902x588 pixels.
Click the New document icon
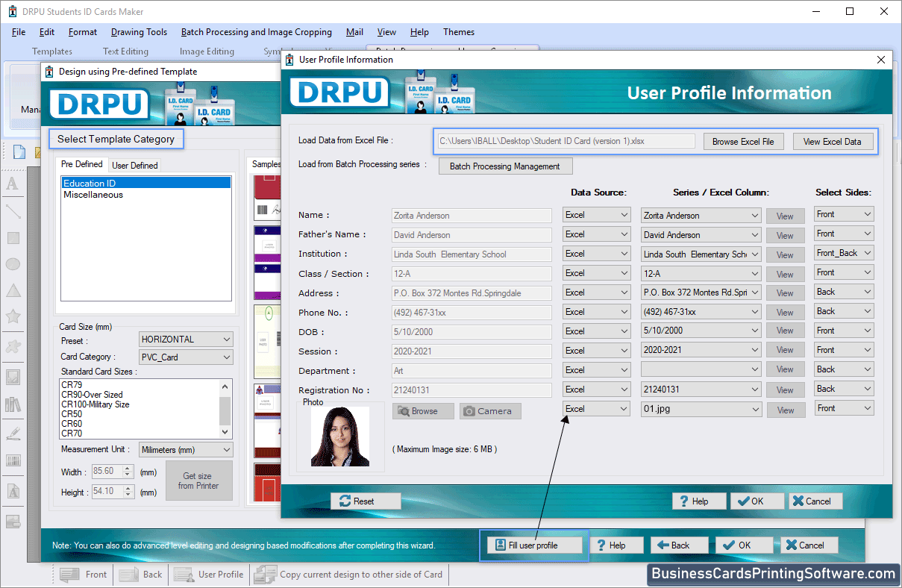(19, 152)
